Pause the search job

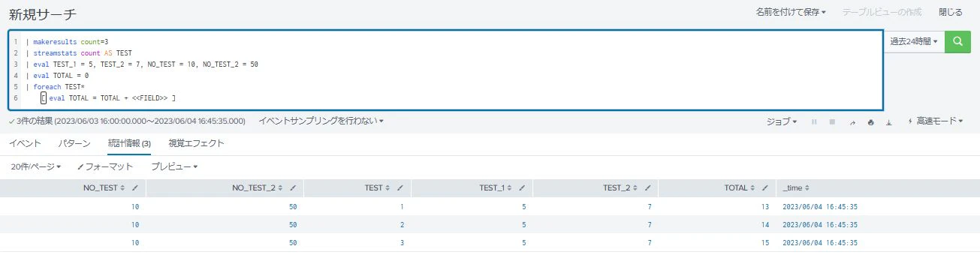pos(814,121)
